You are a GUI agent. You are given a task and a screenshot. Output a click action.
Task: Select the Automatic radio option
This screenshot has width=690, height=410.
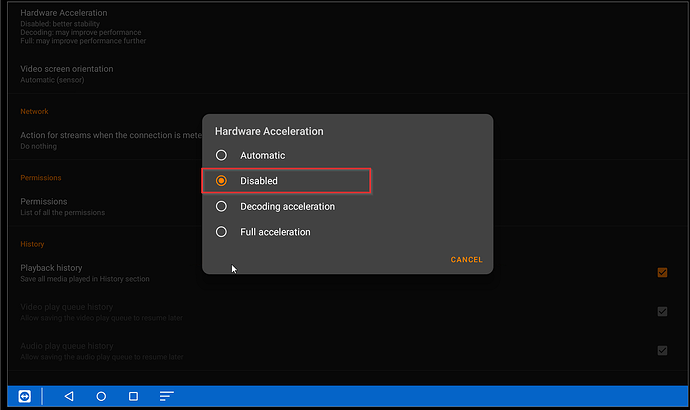coord(222,155)
